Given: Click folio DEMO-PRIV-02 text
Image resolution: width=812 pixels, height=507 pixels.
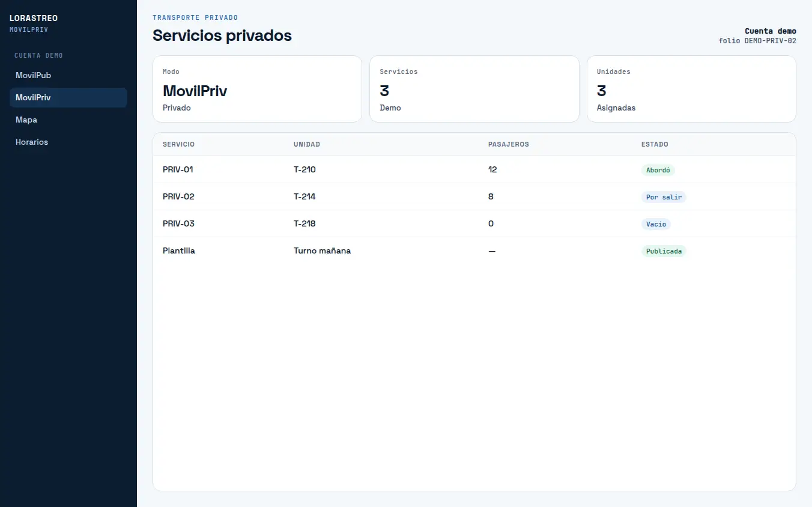Looking at the screenshot, I should click(757, 41).
